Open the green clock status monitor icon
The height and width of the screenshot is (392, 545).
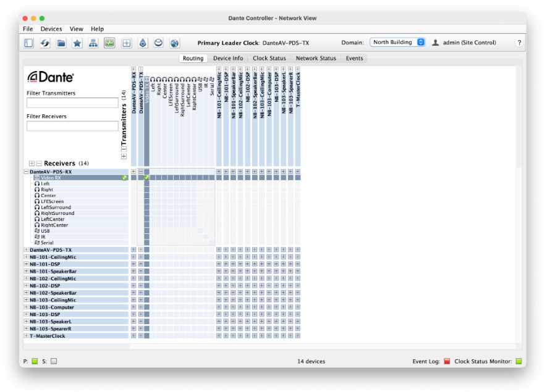coord(109,43)
